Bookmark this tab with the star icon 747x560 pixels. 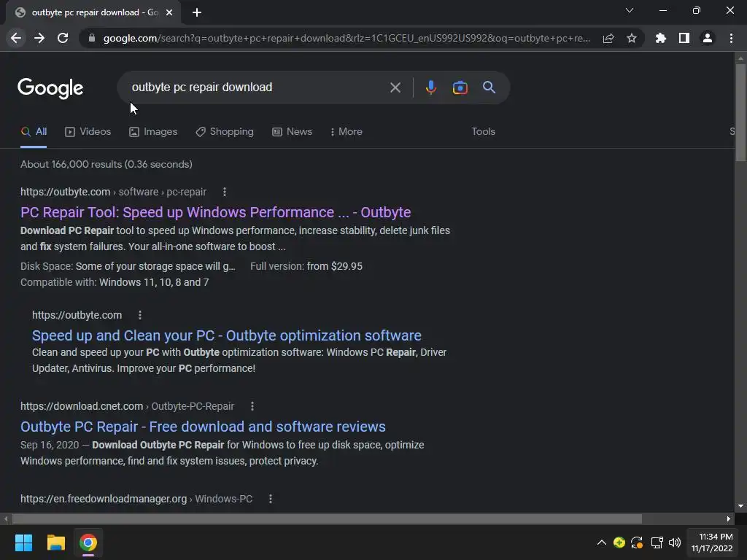(632, 38)
